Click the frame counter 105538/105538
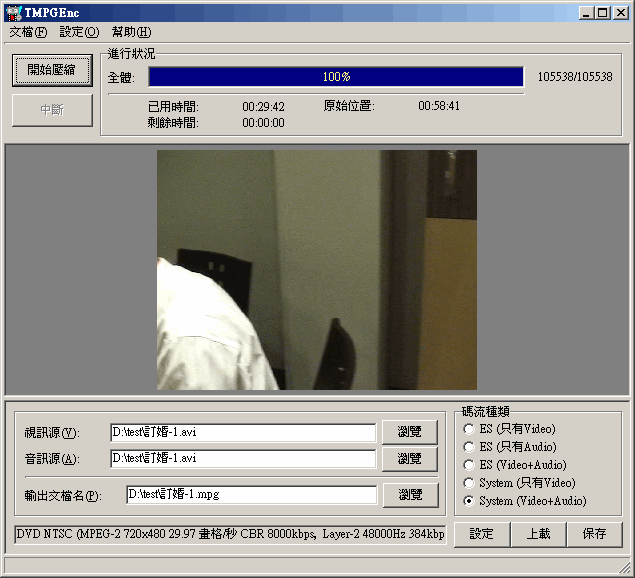Viewport: 635px width, 578px height. point(575,77)
